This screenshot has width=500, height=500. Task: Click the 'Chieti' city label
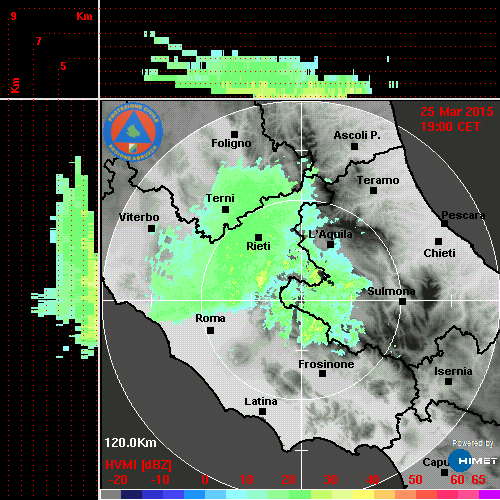439,253
